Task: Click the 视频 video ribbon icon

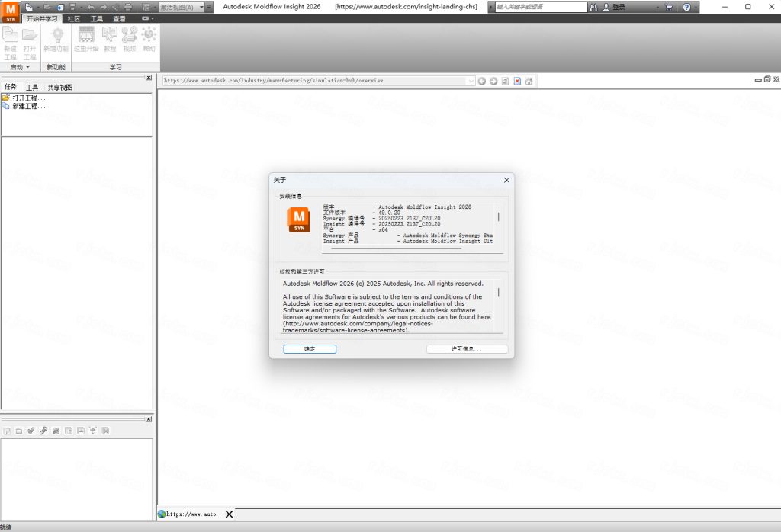Action: [129, 38]
